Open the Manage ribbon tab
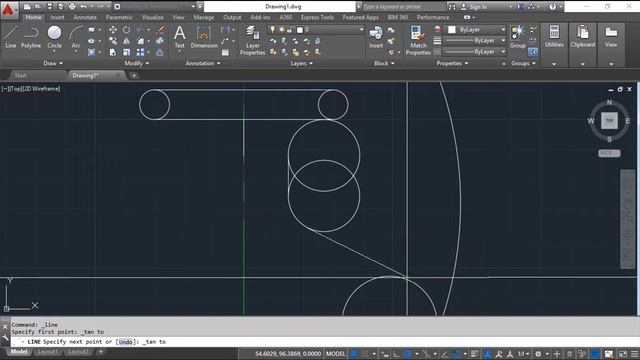Screen dimensions: 640x360 (204, 18)
